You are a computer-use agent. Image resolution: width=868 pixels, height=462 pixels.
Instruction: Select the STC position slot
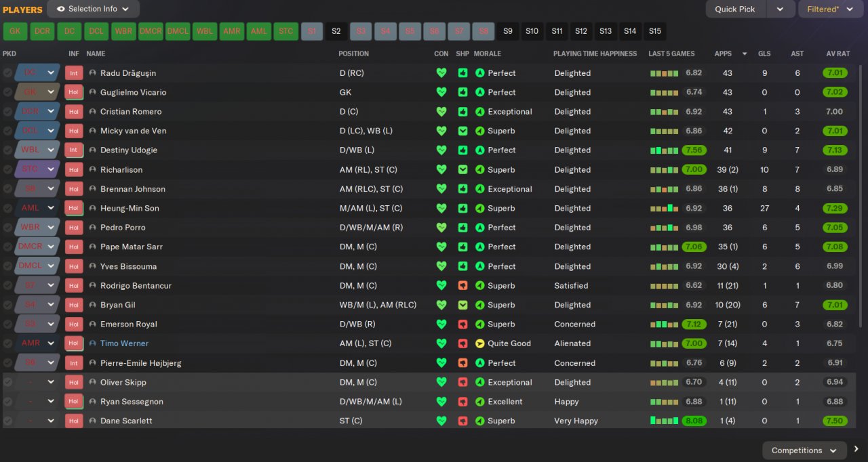[286, 31]
